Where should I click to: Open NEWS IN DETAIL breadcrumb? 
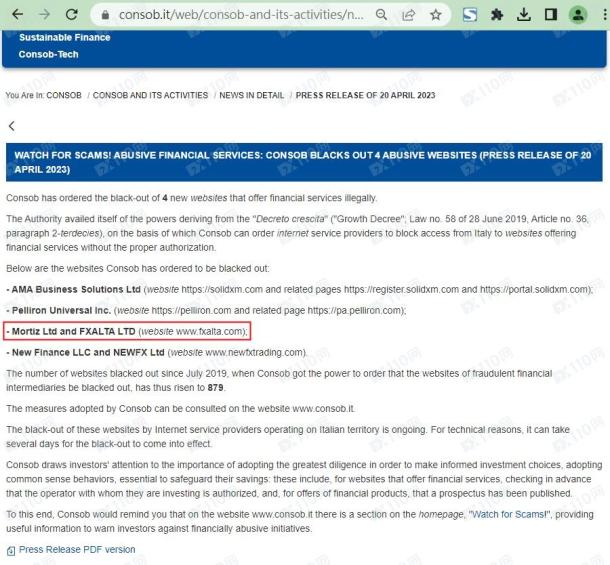251,95
